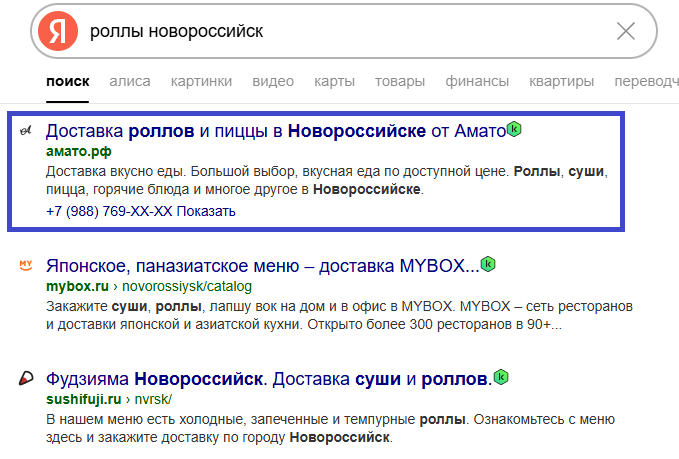Click the амато.рф green URL
Image resolution: width=679 pixels, height=459 pixels.
pos(79,152)
